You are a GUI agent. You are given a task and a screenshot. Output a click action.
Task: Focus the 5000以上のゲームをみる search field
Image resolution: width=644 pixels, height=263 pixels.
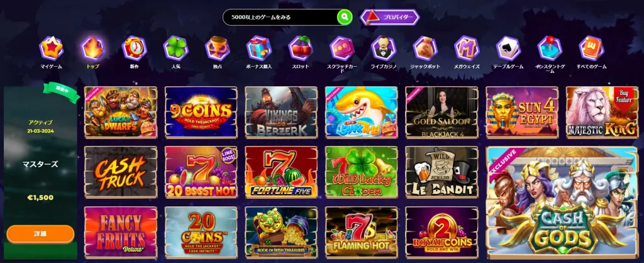pos(280,17)
